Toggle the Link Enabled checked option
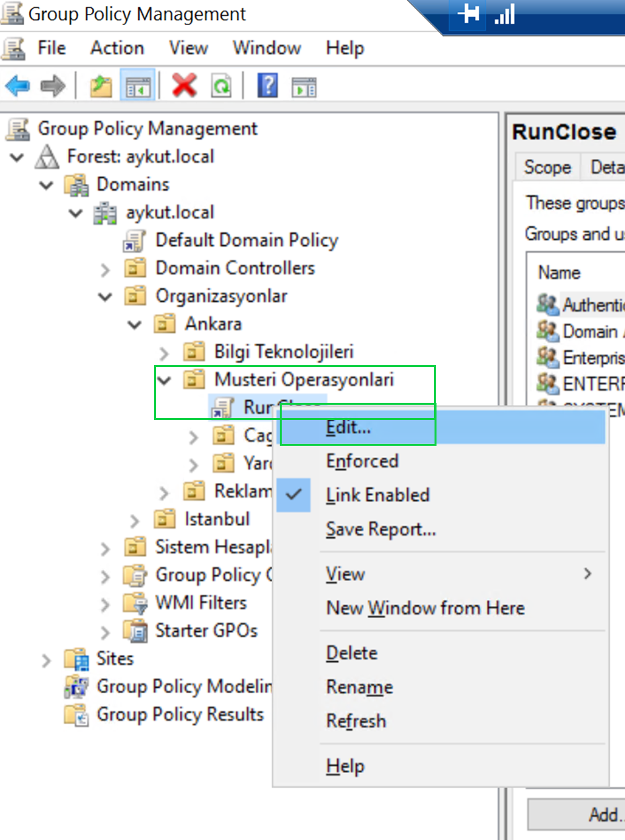Image resolution: width=625 pixels, height=840 pixels. (x=378, y=495)
